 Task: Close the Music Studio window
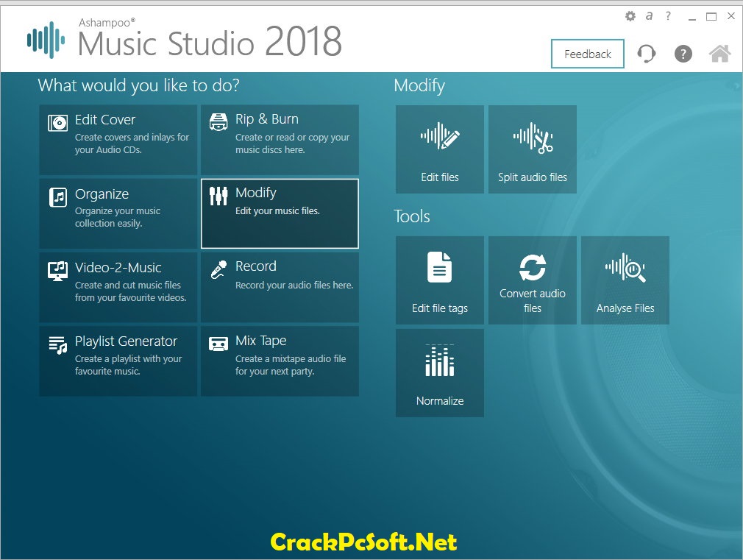[731, 16]
